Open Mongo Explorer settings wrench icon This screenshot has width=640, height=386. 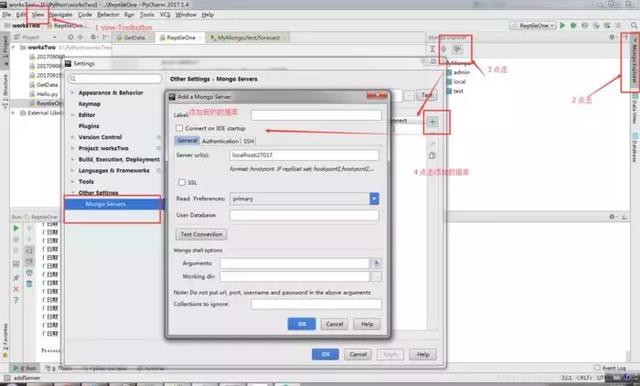point(457,49)
